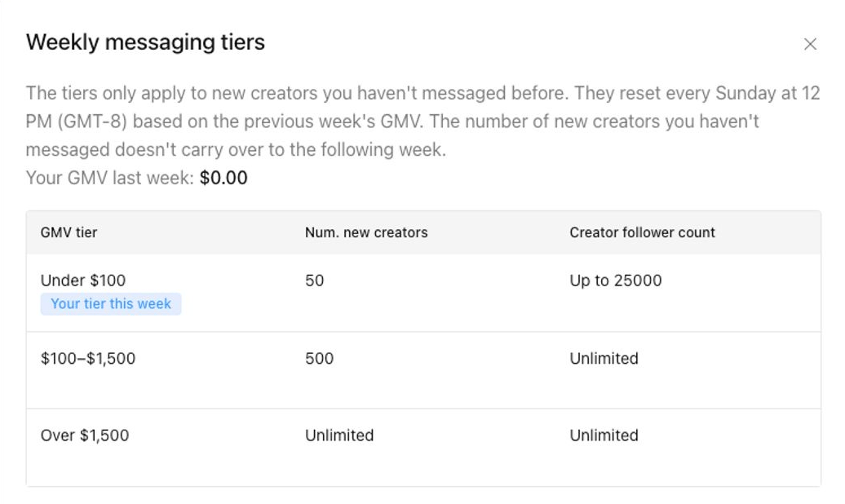This screenshot has height=504, width=845.
Task: Close the Weekly messaging tiers dialog
Action: click(x=810, y=44)
